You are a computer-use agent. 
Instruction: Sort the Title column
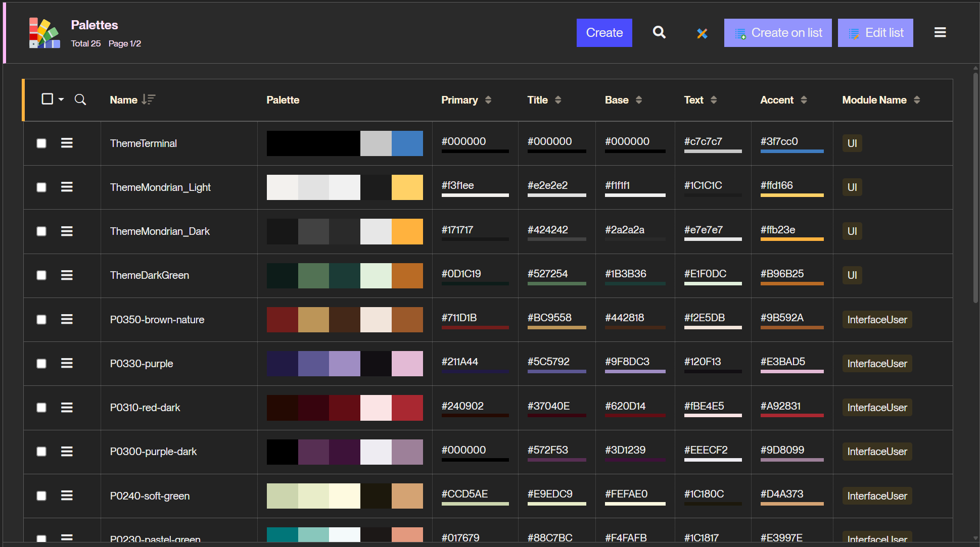558,100
